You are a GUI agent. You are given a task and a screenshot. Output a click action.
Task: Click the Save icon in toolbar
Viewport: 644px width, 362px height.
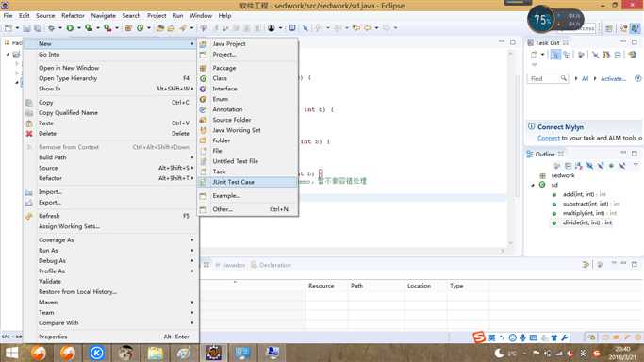26,28
